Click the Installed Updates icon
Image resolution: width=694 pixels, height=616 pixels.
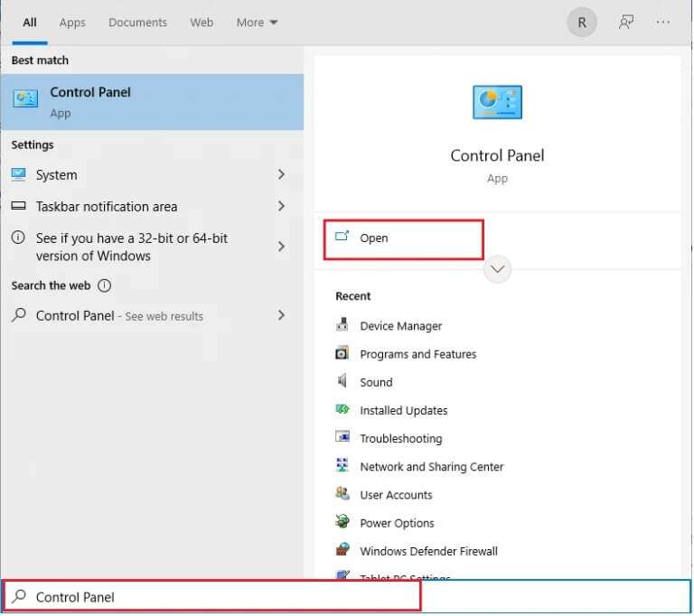(x=342, y=409)
